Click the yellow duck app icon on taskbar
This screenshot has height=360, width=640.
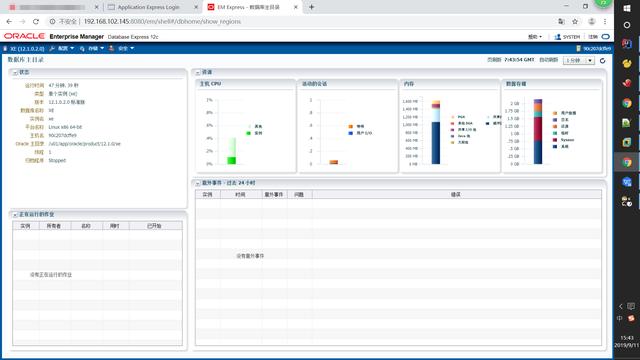coord(627,63)
